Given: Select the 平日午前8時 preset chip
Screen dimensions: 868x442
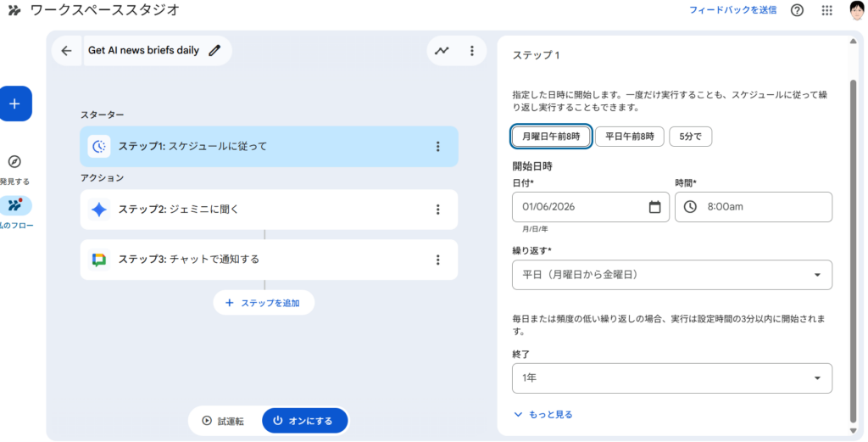Looking at the screenshot, I should point(629,137).
